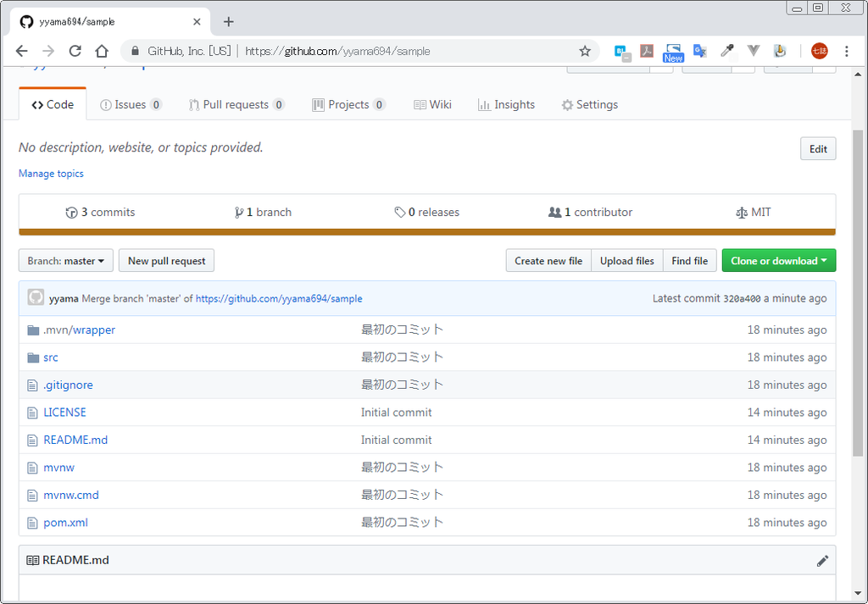868x604 pixels.
Task: Click the file icon beside pom.xml
Action: (33, 523)
